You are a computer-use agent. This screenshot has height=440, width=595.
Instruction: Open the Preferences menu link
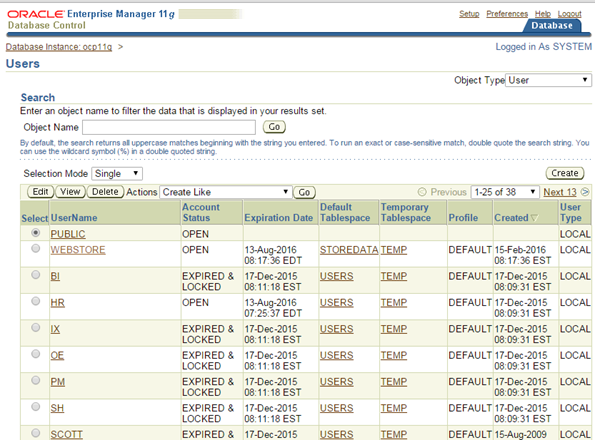[x=507, y=14]
